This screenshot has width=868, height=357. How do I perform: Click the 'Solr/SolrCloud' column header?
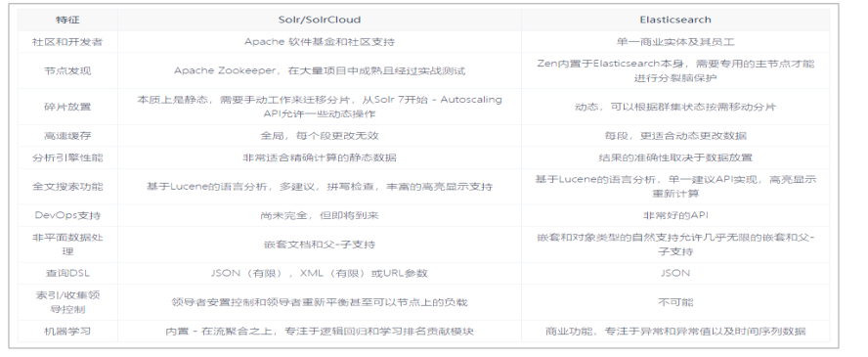click(x=320, y=20)
